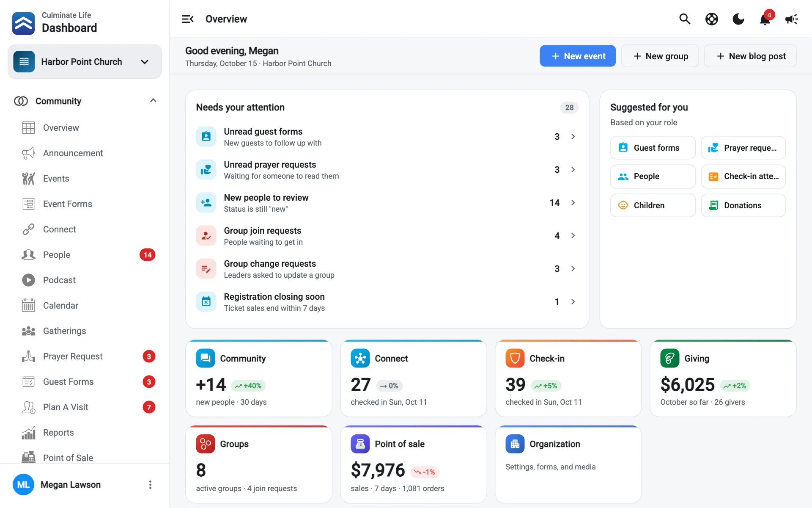The width and height of the screenshot is (812, 508).
Task: Open Announcement in the sidebar
Action: click(85, 153)
